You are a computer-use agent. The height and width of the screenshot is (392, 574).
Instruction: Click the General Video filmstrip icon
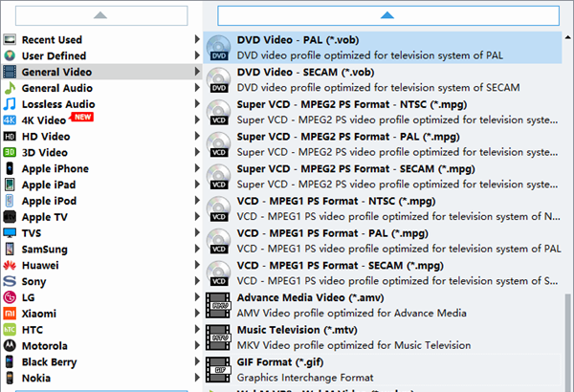click(10, 72)
